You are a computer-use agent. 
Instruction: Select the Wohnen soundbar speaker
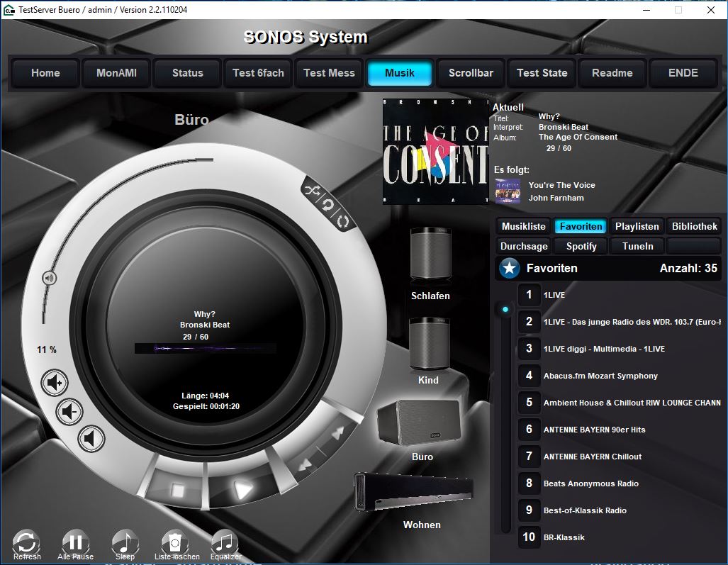click(x=413, y=492)
